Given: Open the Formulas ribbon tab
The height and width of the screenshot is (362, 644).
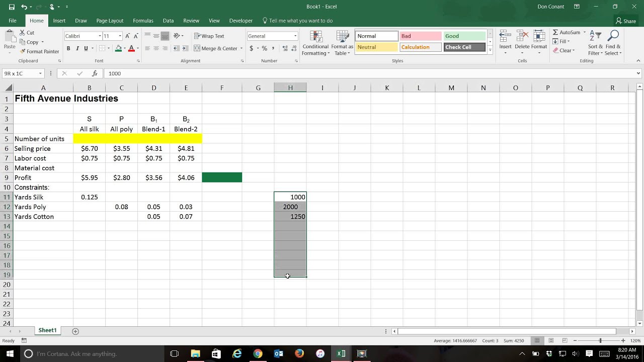Looking at the screenshot, I should pos(143,21).
